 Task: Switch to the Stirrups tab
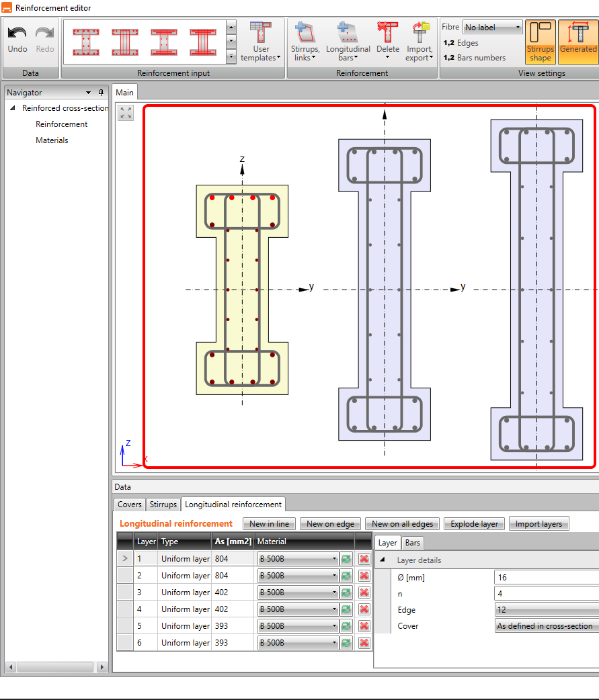(x=163, y=505)
